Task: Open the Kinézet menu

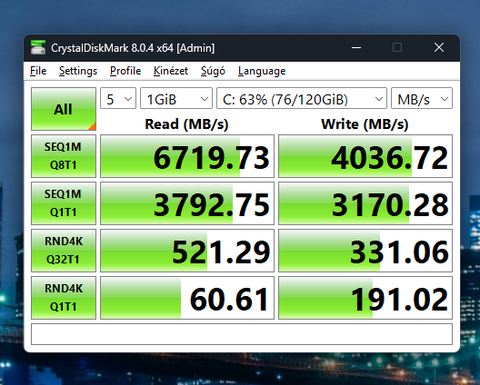Action: (171, 71)
